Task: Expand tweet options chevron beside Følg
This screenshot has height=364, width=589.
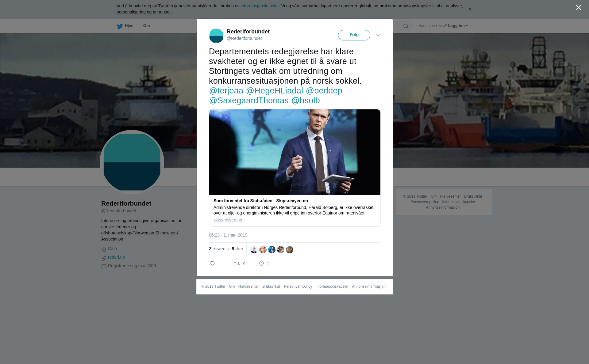Action: (378, 35)
